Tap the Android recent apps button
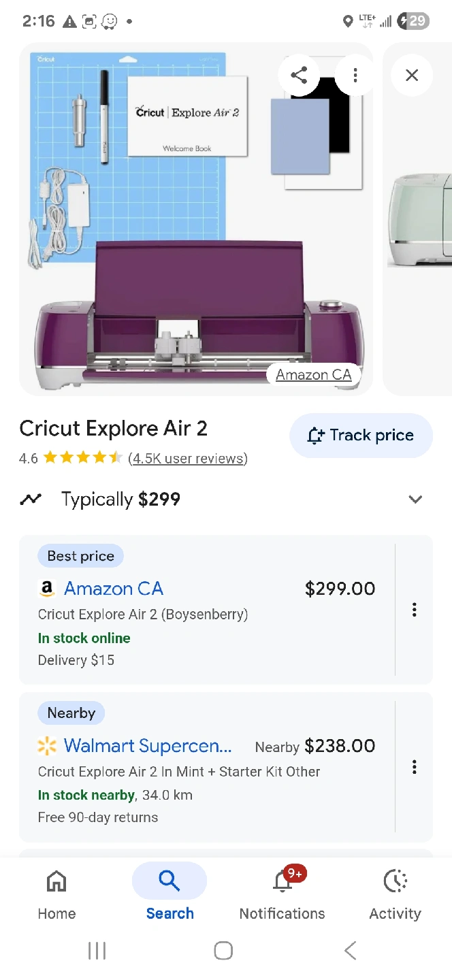This screenshot has width=452, height=980. [97, 951]
